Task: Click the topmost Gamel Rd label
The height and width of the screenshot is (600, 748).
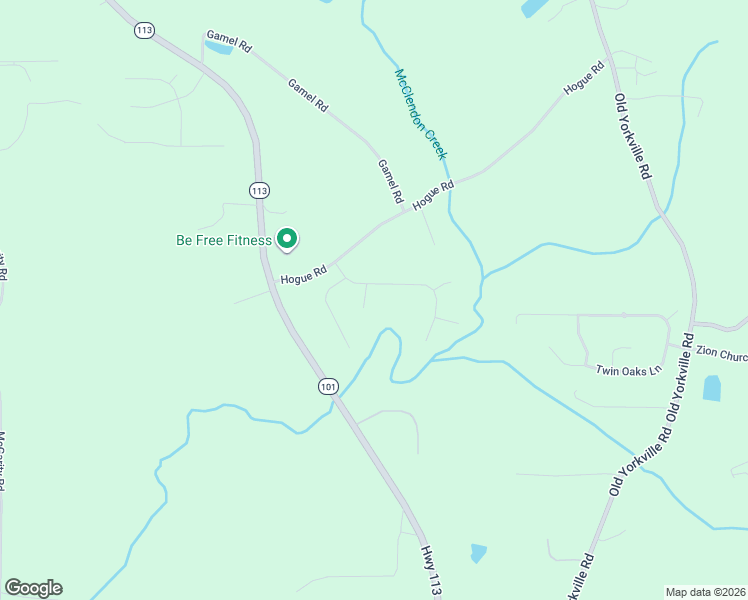Action: point(229,41)
